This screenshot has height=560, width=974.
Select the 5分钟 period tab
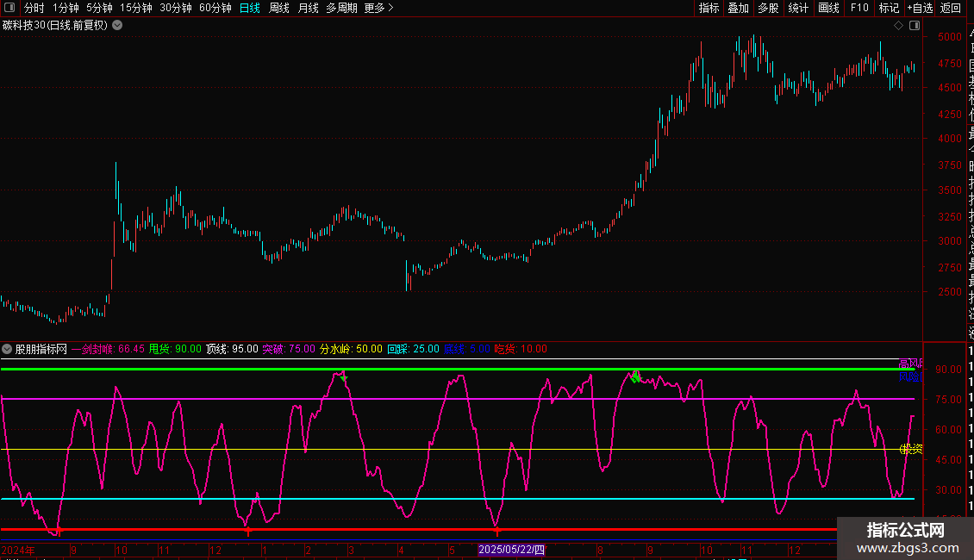tap(99, 8)
